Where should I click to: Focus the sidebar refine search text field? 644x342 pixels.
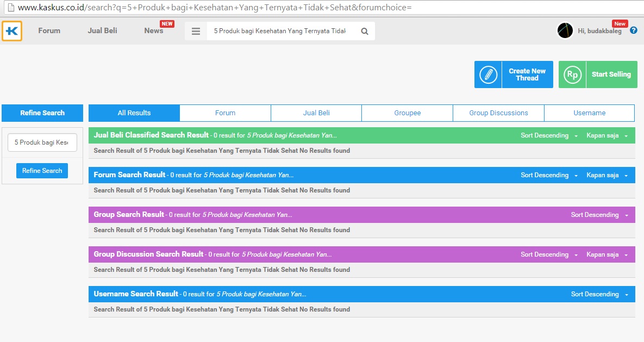tap(42, 142)
